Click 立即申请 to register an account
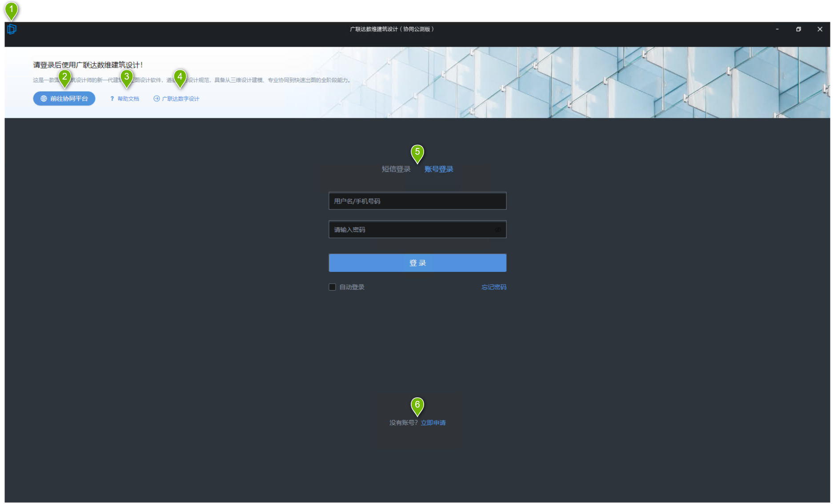 point(433,423)
